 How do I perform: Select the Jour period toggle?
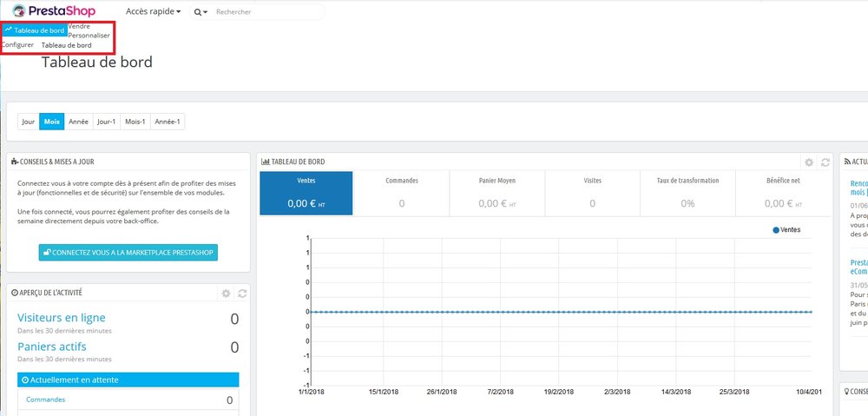tap(29, 122)
